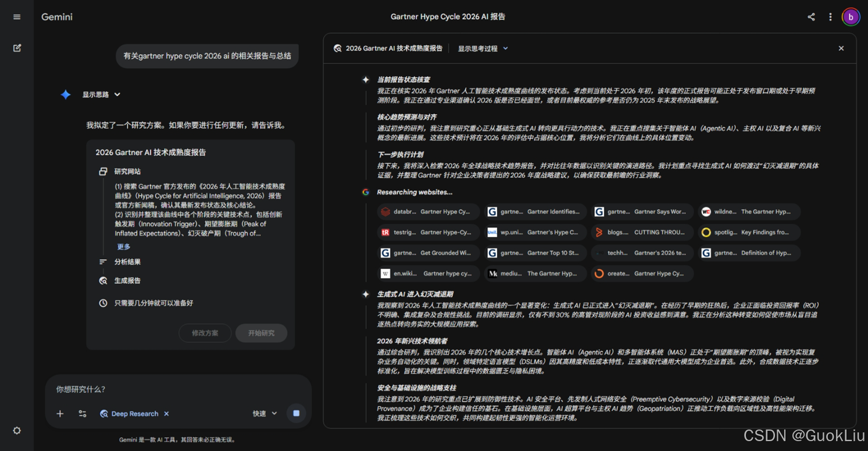Click the 研究网站 step label
The width and height of the screenshot is (868, 451).
(127, 171)
